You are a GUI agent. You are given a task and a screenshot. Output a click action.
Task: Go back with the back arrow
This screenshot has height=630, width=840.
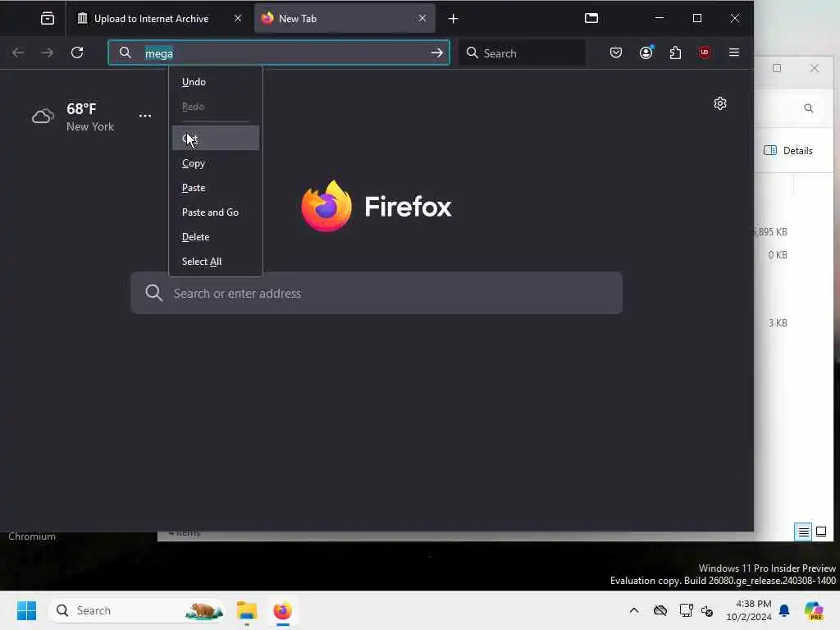[x=18, y=52]
